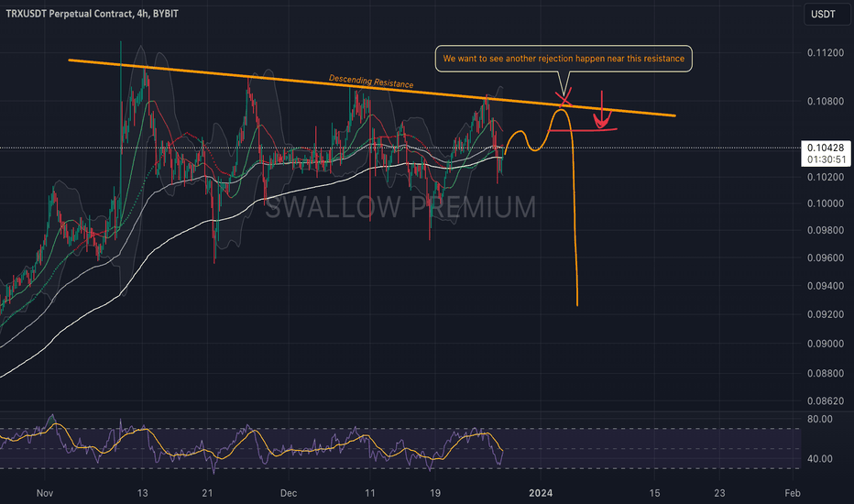Click the USDT currency button
The image size is (854, 504).
[x=826, y=14]
